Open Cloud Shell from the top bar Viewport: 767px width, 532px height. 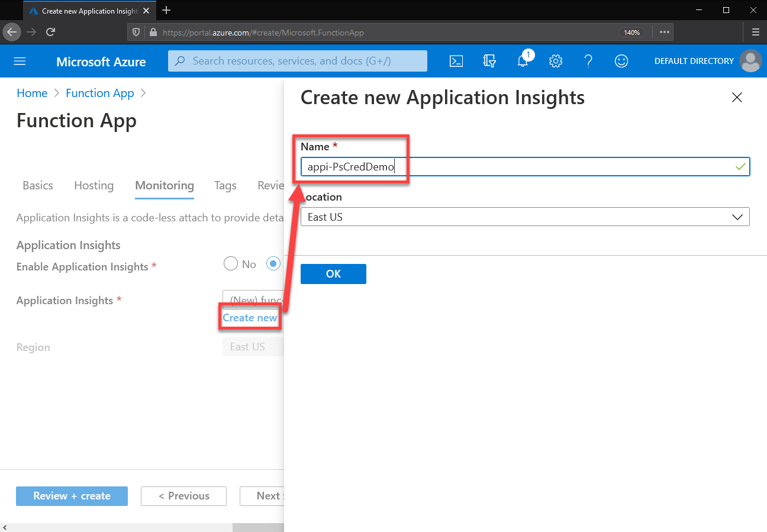456,61
